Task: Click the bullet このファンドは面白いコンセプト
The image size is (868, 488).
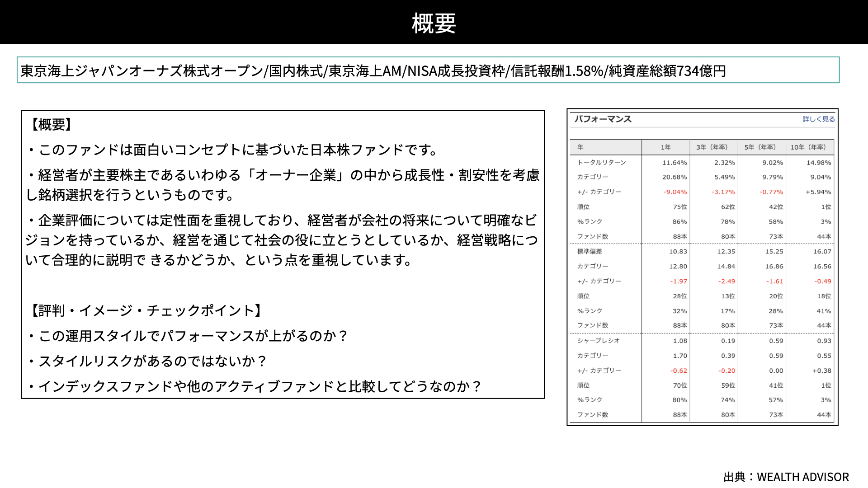Action: pyautogui.click(x=234, y=150)
